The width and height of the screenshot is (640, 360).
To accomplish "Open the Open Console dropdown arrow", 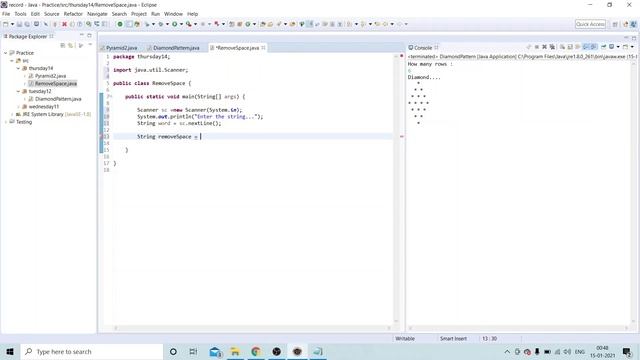I will [632, 47].
